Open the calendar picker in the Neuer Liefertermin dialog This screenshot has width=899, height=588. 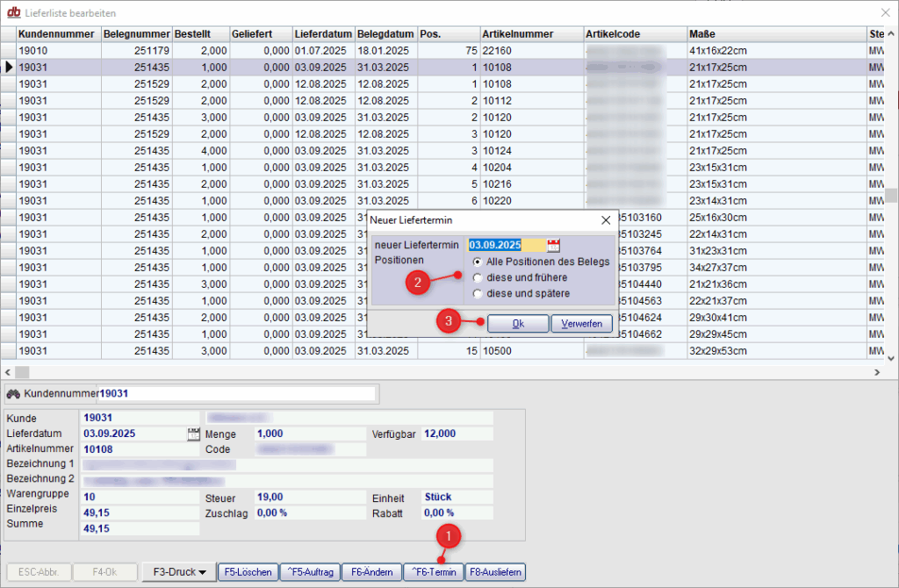(x=553, y=245)
